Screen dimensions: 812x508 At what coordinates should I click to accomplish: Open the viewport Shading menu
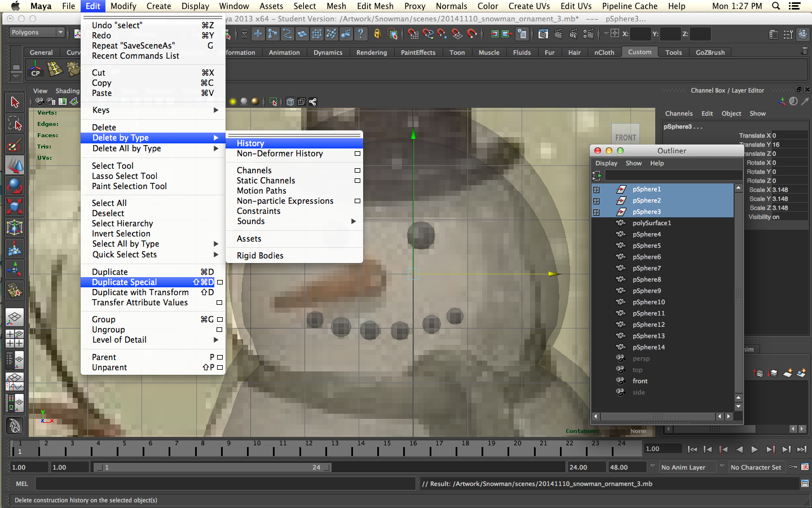point(67,91)
